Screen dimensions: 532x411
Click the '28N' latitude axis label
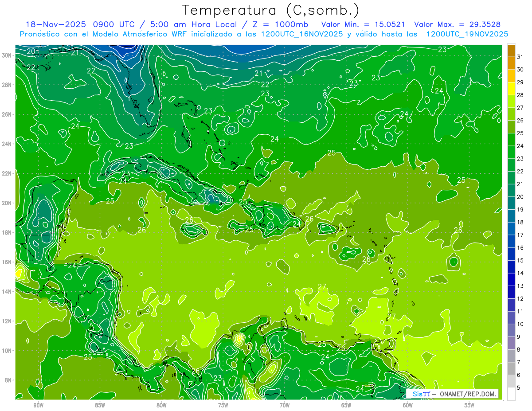(x=7, y=85)
